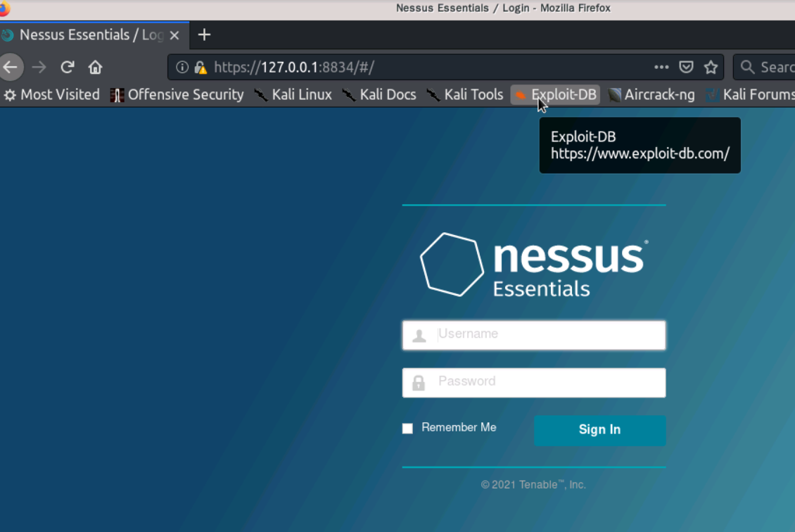795x532 pixels.
Task: Go to the Firefox home page icon
Action: click(95, 67)
